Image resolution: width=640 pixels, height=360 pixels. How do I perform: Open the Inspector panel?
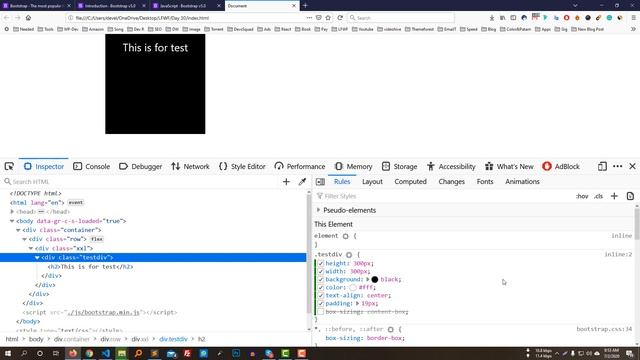click(x=44, y=167)
